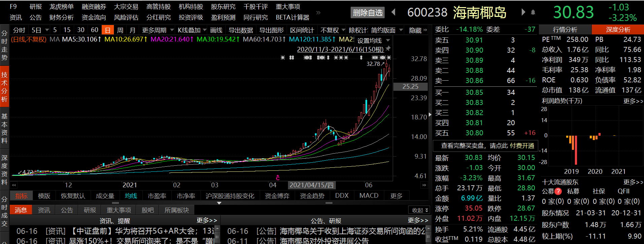Switch to 行情分析 tab
This screenshot has height=244, width=644.
point(565,30)
